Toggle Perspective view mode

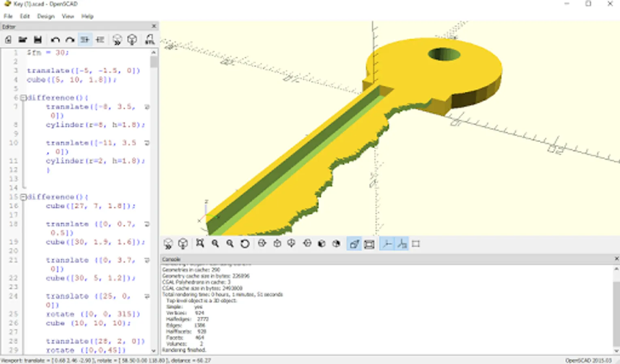[354, 243]
